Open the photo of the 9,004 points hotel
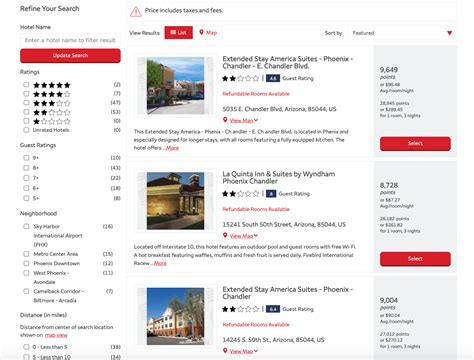The width and height of the screenshot is (474, 360). click(x=175, y=316)
